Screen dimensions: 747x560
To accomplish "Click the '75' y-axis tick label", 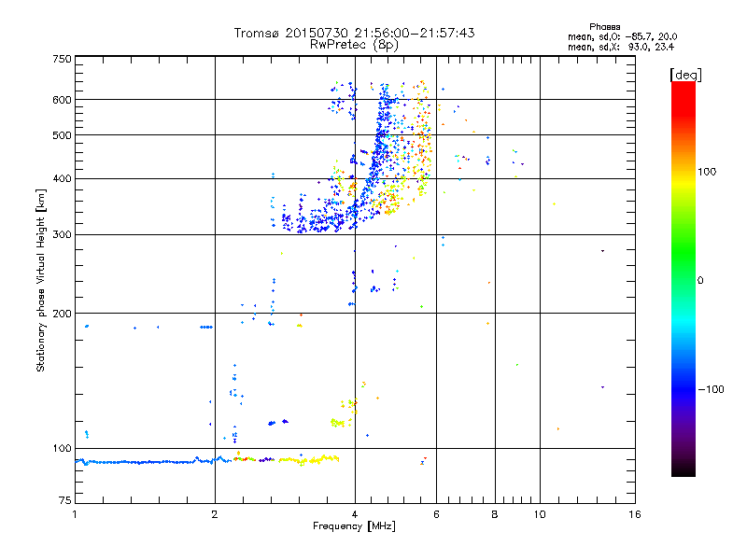I will click(65, 500).
